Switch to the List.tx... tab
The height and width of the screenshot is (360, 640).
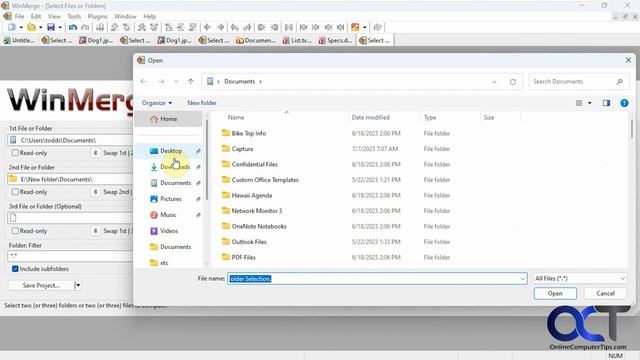coord(297,40)
